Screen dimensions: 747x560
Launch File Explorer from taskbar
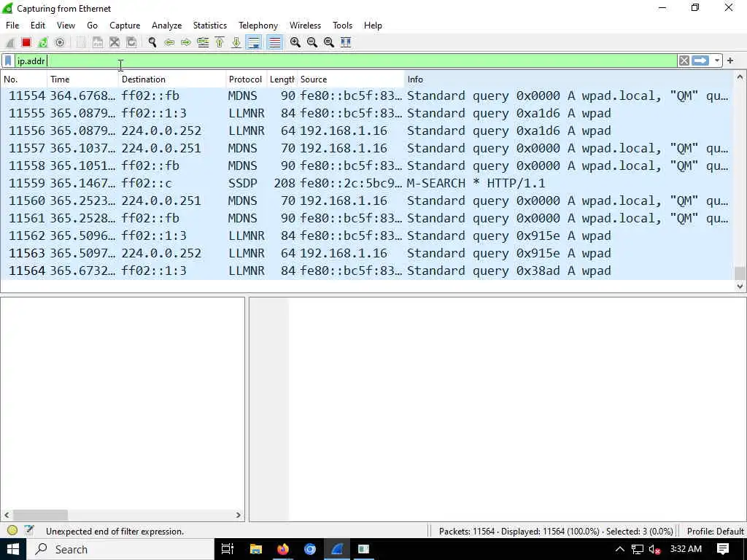coord(256,549)
